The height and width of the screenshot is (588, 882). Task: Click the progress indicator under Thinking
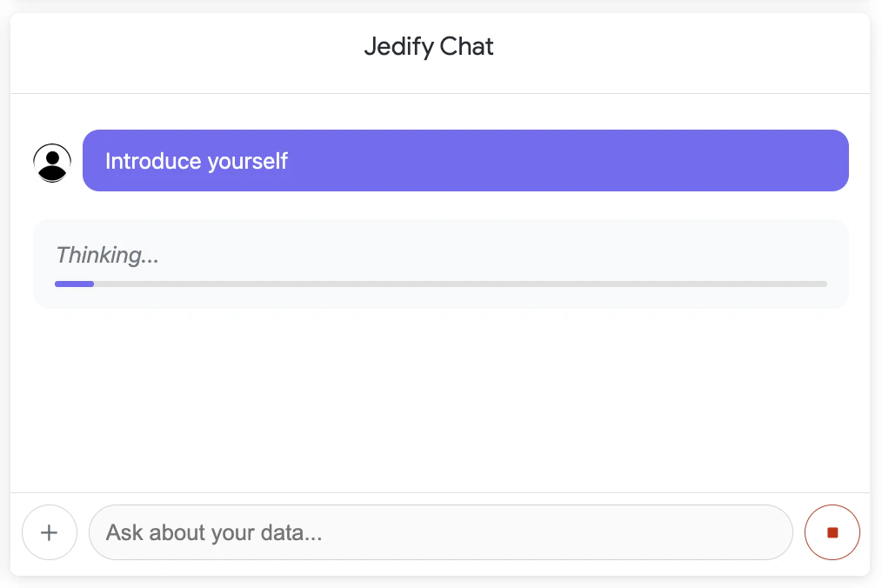pyautogui.click(x=440, y=284)
